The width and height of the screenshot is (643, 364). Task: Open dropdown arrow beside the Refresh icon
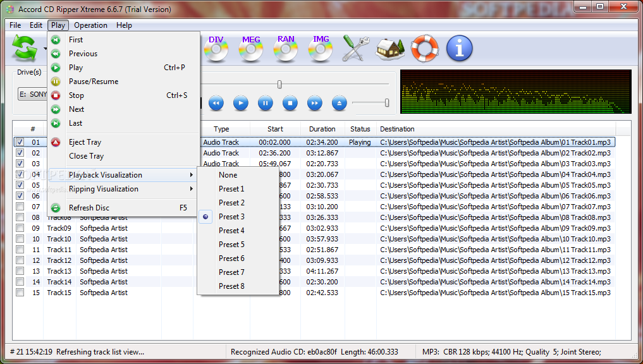click(x=45, y=49)
